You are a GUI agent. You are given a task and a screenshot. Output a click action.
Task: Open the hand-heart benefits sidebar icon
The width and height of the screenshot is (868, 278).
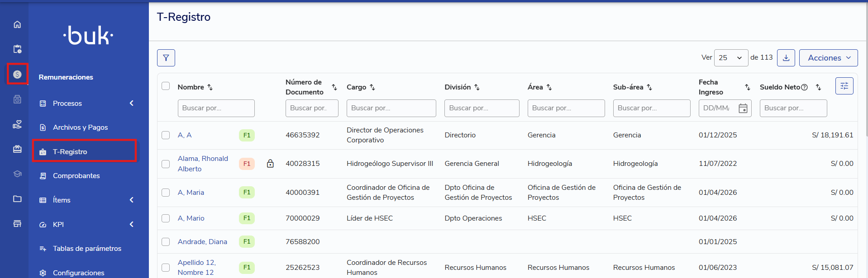point(17,124)
